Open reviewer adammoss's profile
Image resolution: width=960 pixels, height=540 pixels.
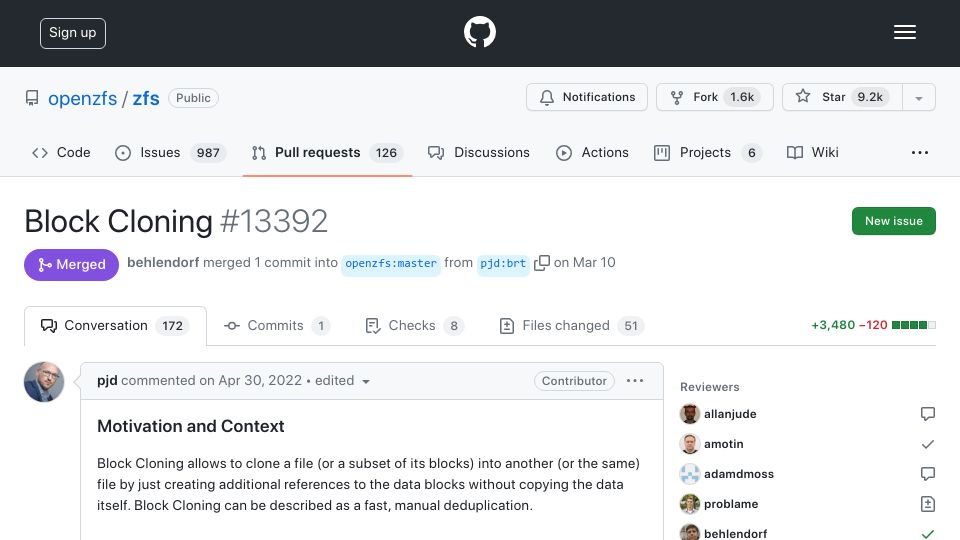coord(739,474)
